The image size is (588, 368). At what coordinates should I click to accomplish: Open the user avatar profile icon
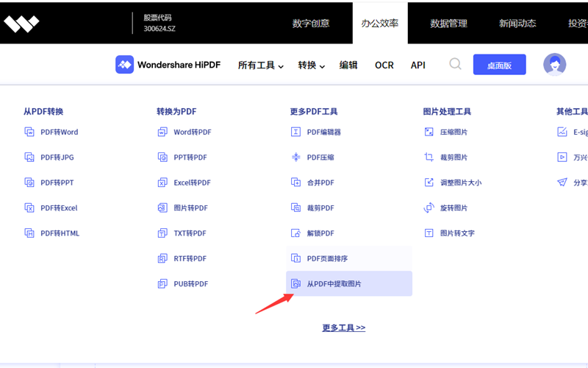(x=554, y=65)
